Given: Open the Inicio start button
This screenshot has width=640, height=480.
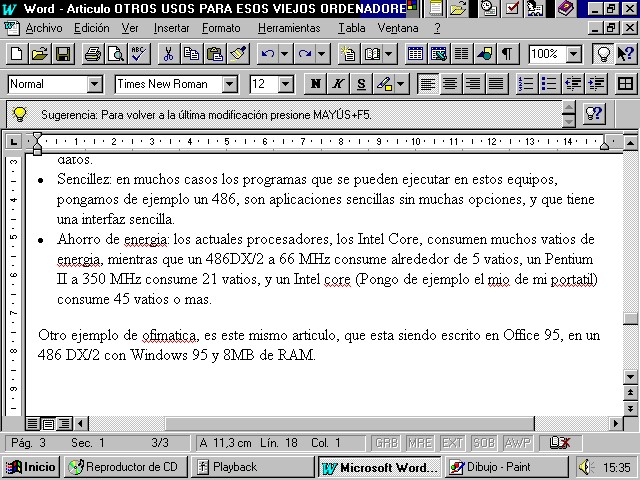Looking at the screenshot, I should coord(31,467).
